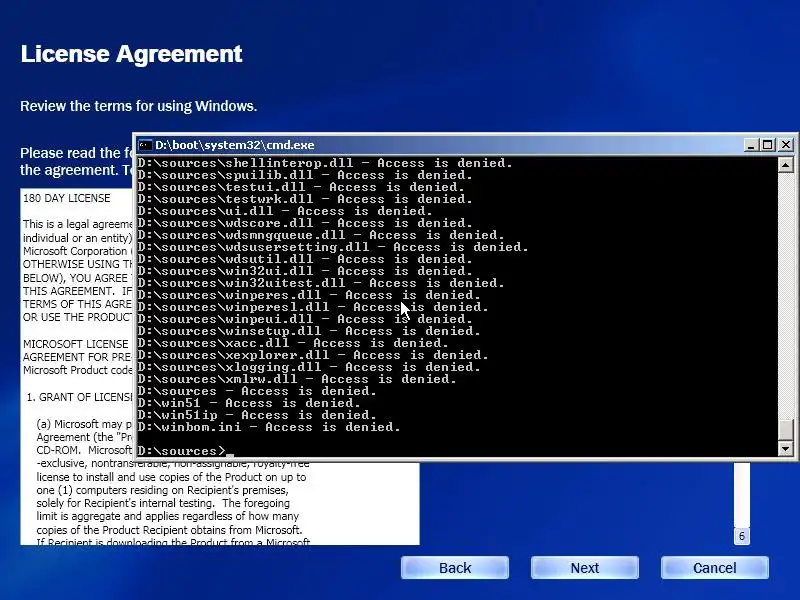Click the 'D:\sources\wdscore.dll' output line

coord(305,223)
